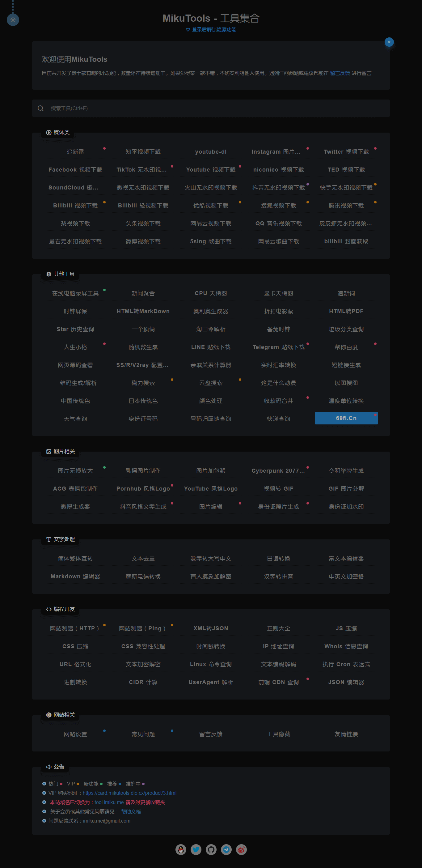422x868 pixels.
Task: Select the highlighted 69fl.Cn tile
Action: (x=346, y=418)
